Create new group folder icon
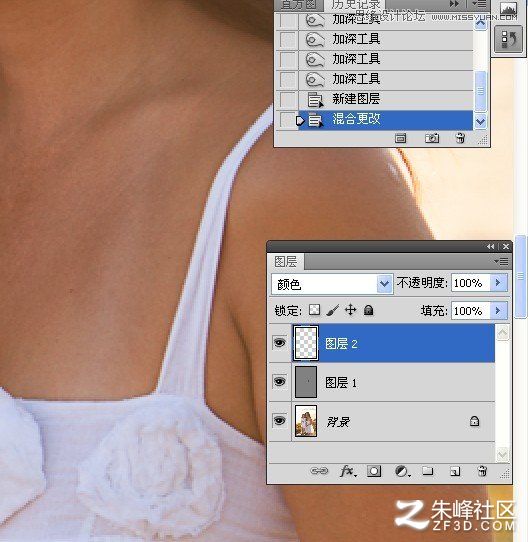The width and height of the screenshot is (528, 542). (x=427, y=471)
